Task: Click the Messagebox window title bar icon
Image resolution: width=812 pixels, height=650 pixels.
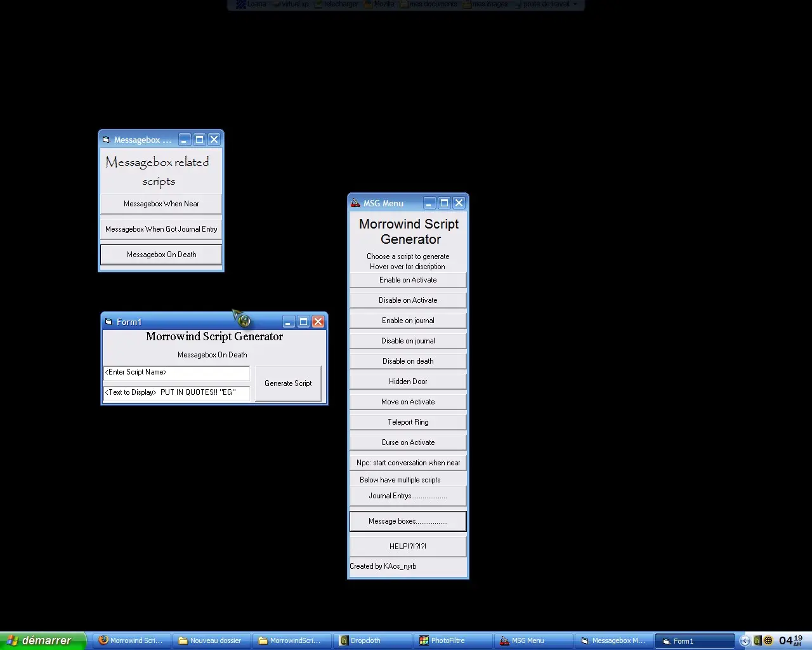Action: pos(106,140)
